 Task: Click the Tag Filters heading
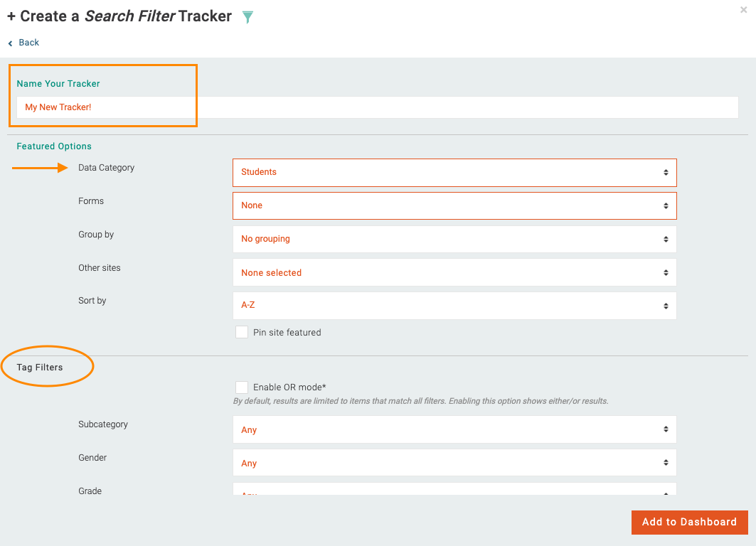(40, 368)
